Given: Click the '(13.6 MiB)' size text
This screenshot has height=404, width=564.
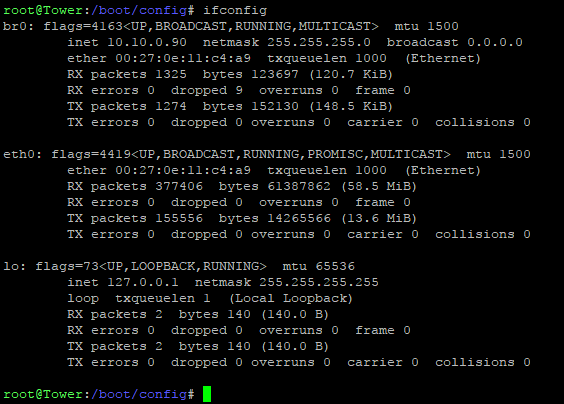Looking at the screenshot, I should (x=379, y=218).
